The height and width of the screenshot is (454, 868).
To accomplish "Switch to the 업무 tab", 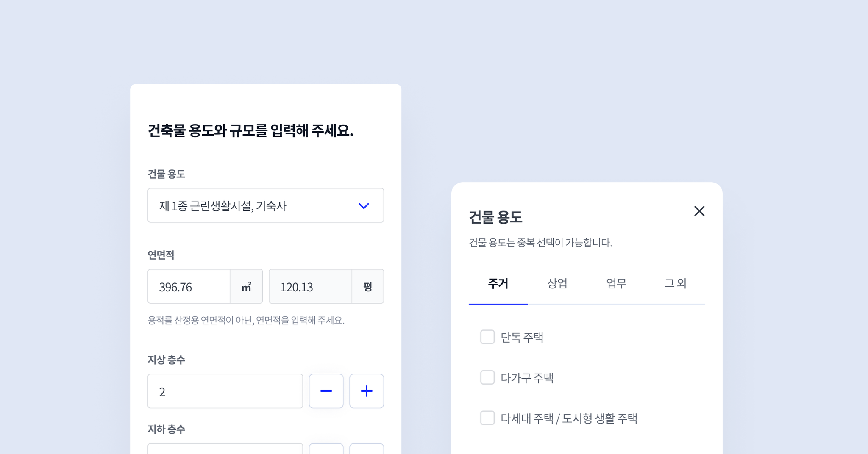I will click(616, 283).
